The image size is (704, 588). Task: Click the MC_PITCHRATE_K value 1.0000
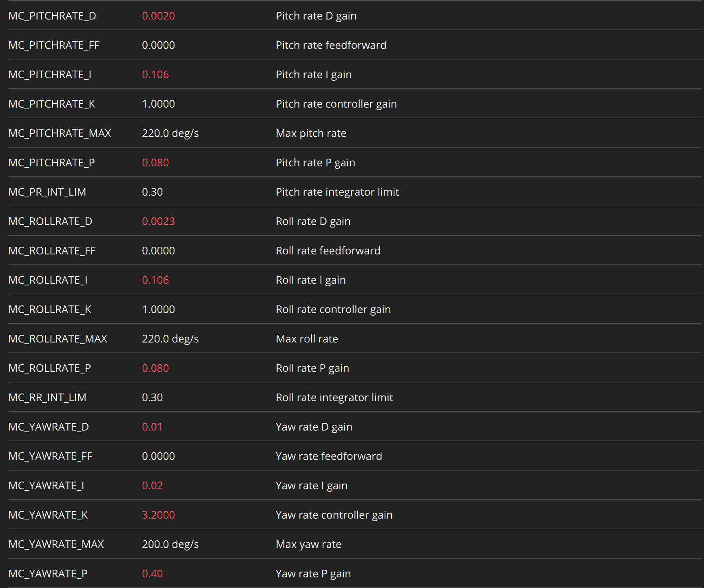pyautogui.click(x=158, y=104)
